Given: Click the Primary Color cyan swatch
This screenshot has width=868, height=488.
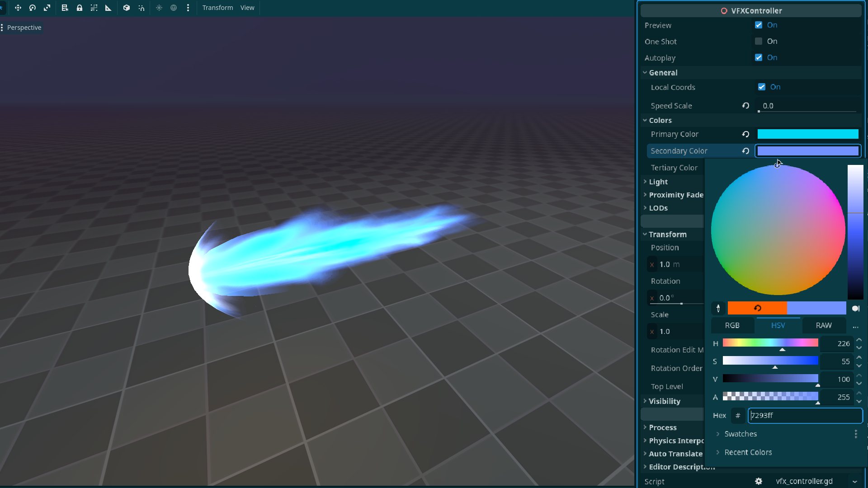Looking at the screenshot, I should (807, 134).
